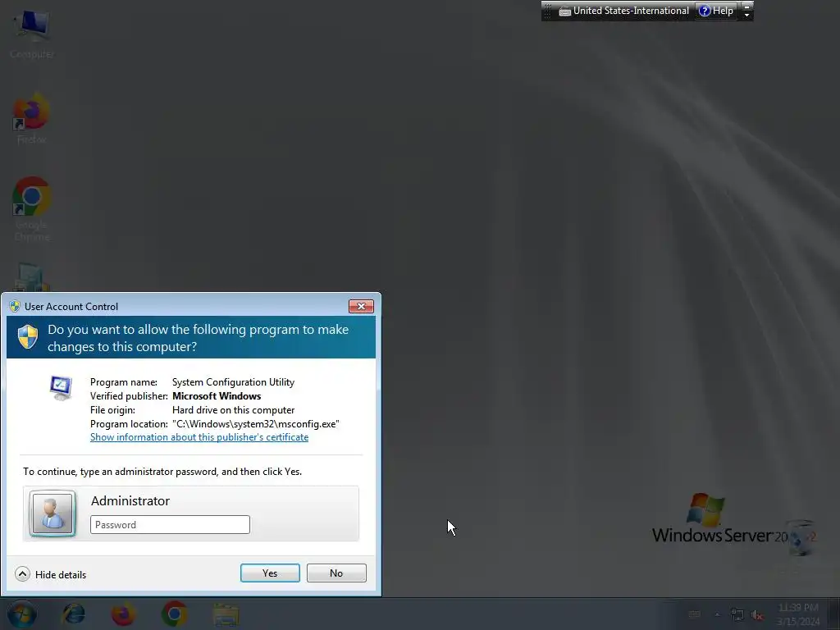
Task: Click the "System Configuration Utility" program name text
Action: click(233, 382)
